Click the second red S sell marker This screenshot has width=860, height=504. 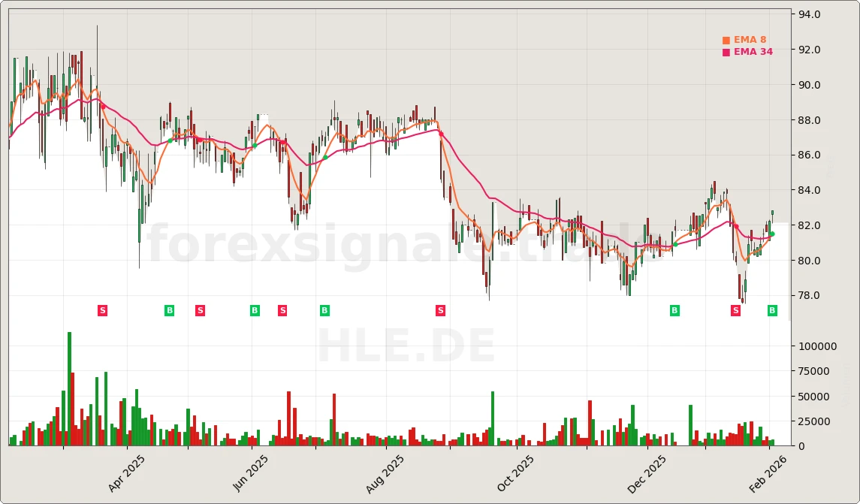pos(200,310)
